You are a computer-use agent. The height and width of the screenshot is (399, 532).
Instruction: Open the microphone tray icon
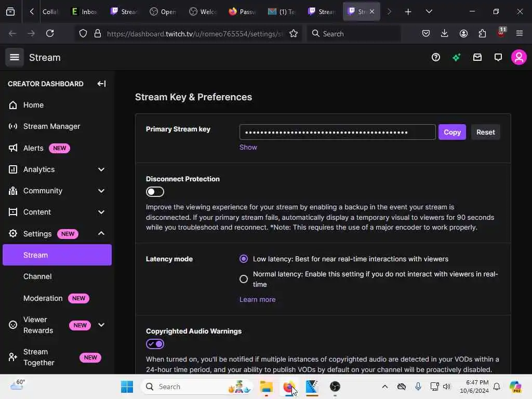(418, 387)
